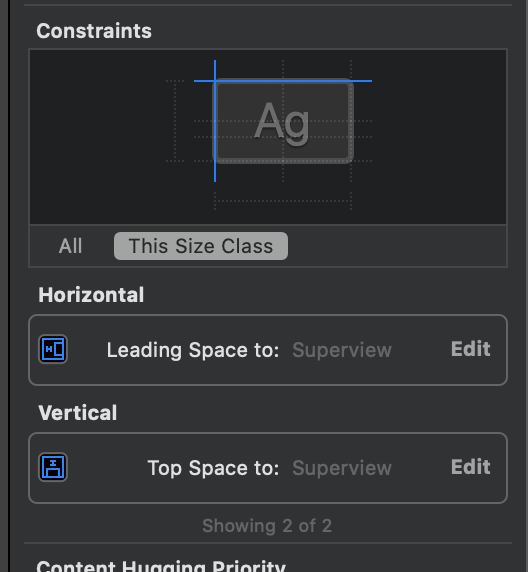Screen dimensions: 528x572
Task: Select the blue top constraint line in diagram
Action: click(x=283, y=81)
